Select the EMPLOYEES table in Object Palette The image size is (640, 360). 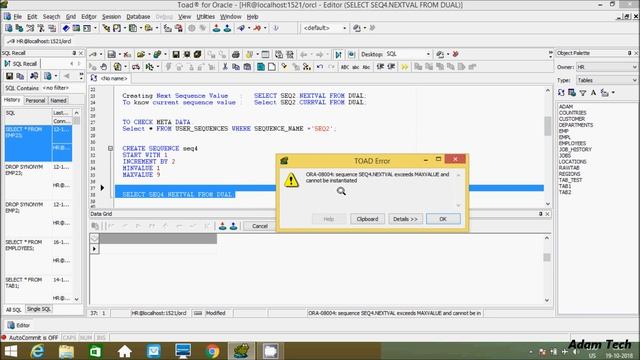point(572,143)
